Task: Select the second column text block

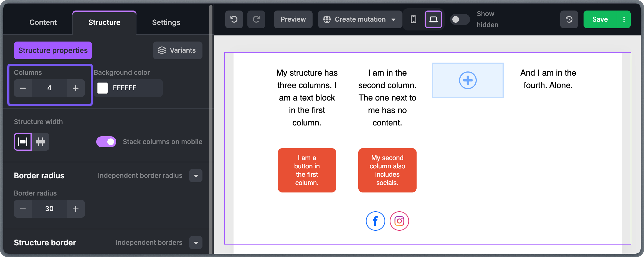Action: coord(387,98)
